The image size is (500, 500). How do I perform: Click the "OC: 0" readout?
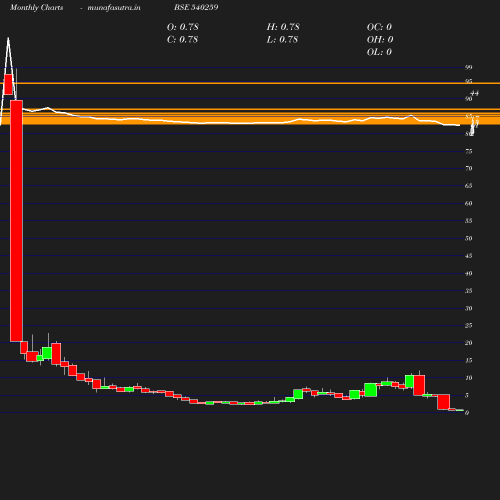(379, 27)
